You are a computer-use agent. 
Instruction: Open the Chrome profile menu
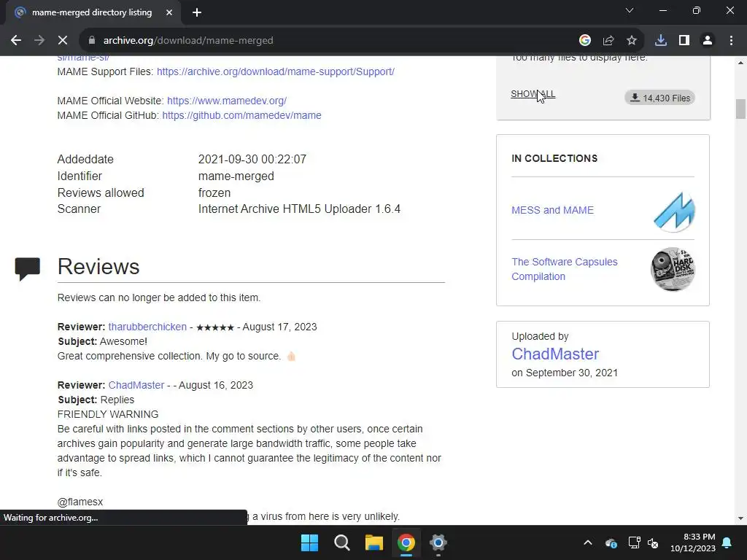(708, 41)
